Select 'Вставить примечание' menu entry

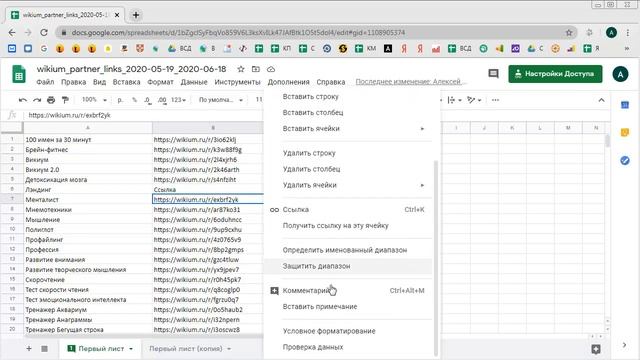(x=348, y=307)
